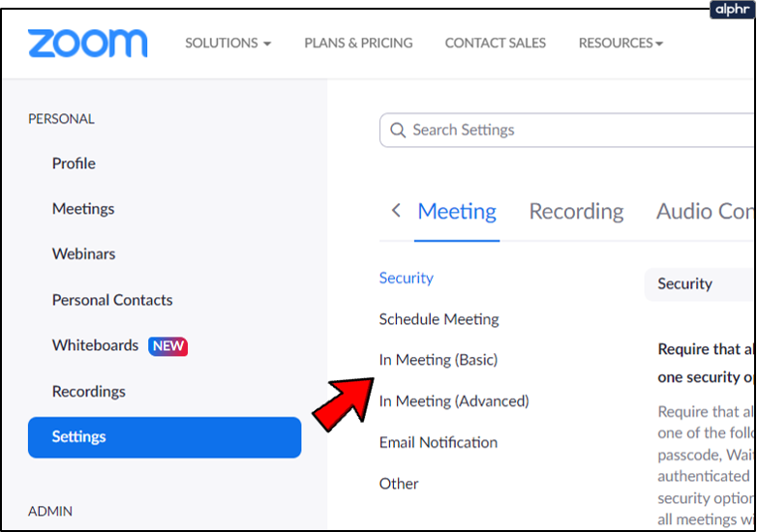This screenshot has width=757, height=532.
Task: Open Personal Contacts page
Action: click(112, 300)
